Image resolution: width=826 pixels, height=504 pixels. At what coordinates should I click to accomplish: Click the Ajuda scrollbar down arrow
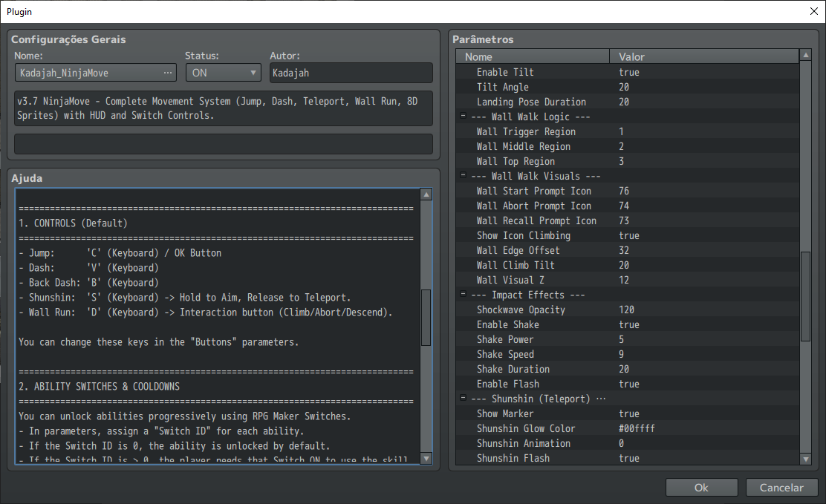coord(426,458)
